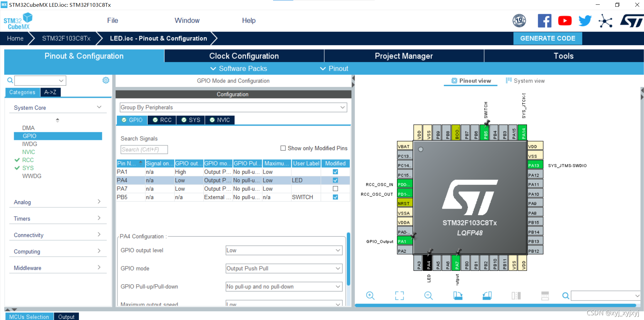Open the ST Twitter icon
Screen dimensions: 644x320
point(585,21)
